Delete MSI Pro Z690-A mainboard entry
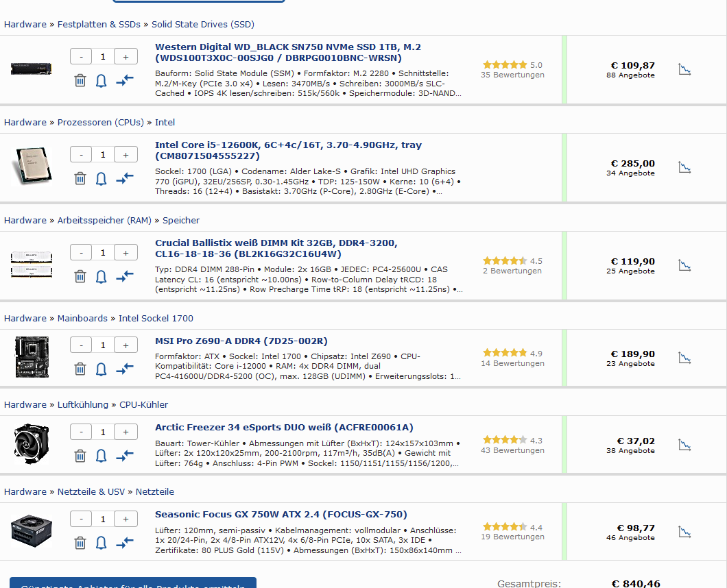Viewport: 727px width, 588px height. tap(80, 369)
